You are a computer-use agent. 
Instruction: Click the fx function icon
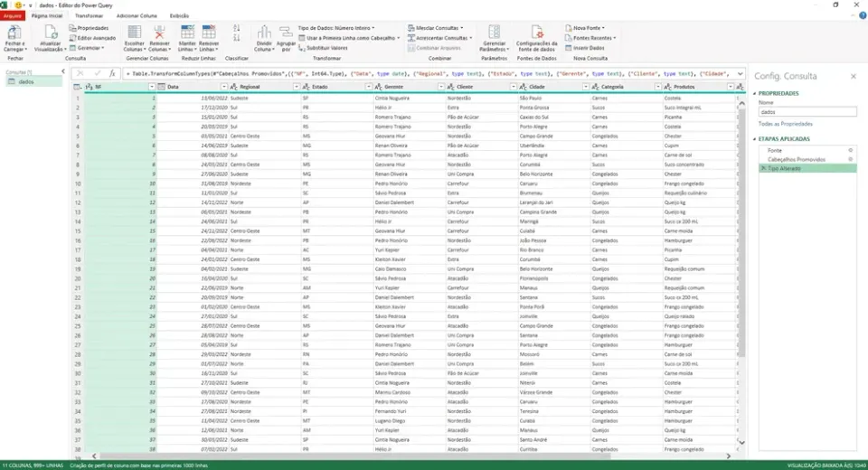point(112,73)
